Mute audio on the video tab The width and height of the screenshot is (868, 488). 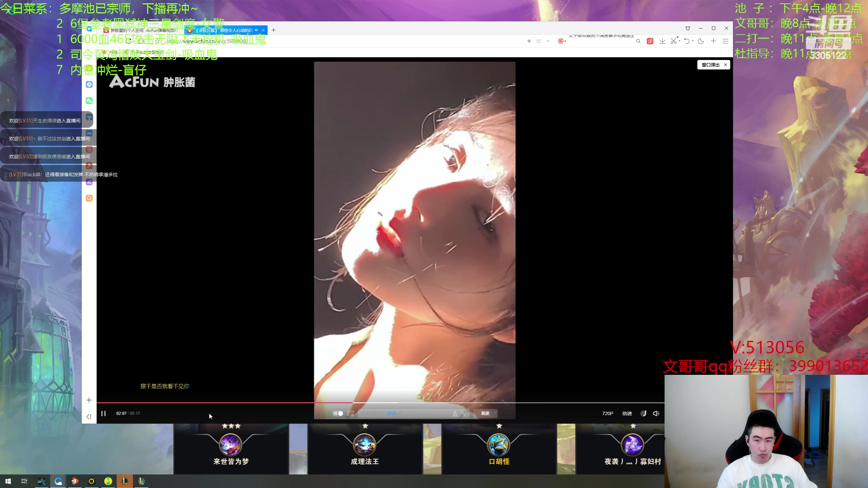(x=256, y=30)
